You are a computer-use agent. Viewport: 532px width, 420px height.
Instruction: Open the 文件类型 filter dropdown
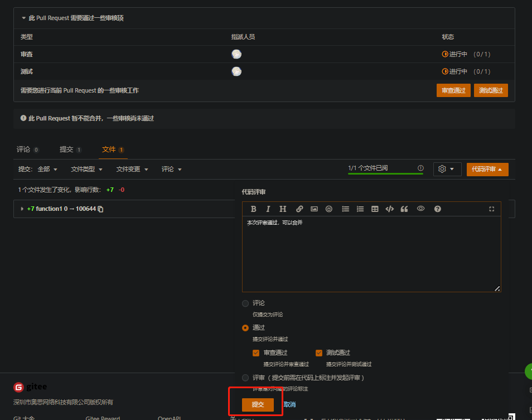85,169
